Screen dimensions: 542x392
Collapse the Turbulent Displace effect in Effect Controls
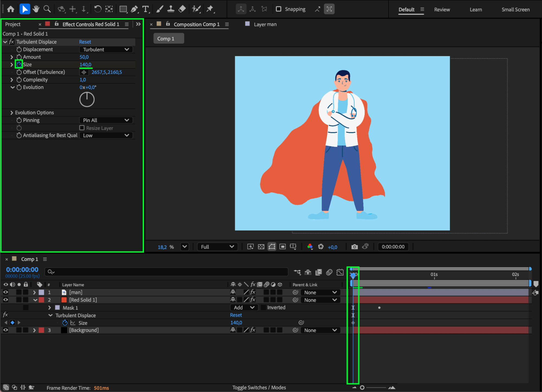tap(5, 42)
